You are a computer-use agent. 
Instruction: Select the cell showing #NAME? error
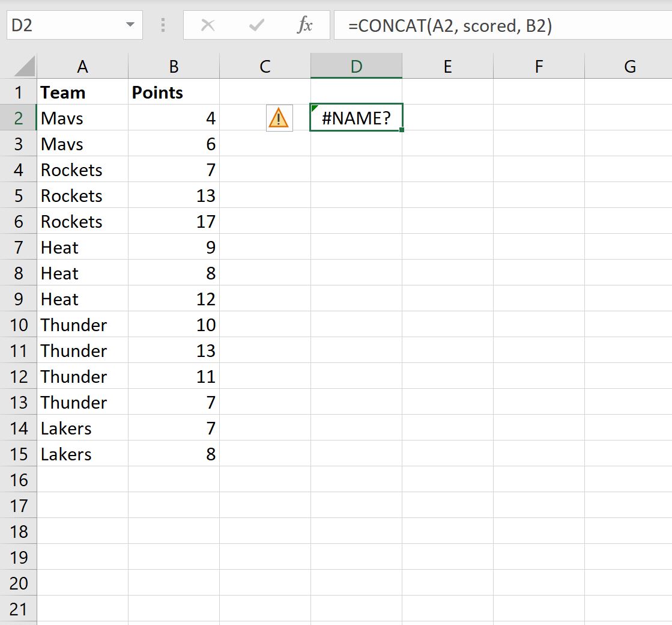pos(356,118)
